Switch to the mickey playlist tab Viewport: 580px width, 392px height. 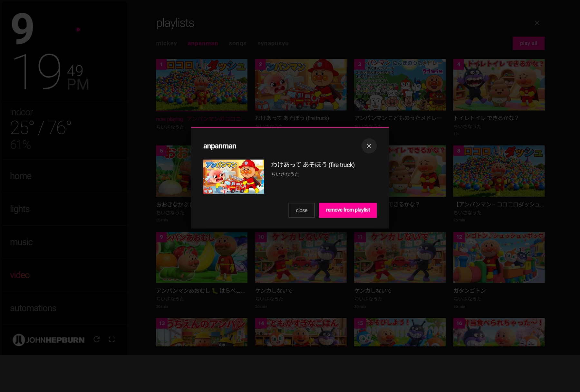(166, 43)
